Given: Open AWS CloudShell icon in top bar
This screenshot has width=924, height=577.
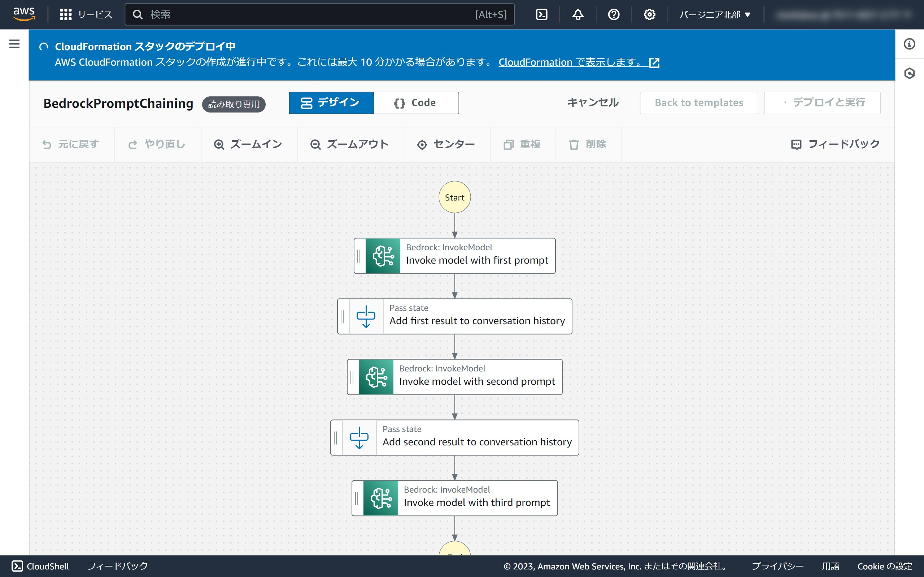Looking at the screenshot, I should tap(541, 14).
